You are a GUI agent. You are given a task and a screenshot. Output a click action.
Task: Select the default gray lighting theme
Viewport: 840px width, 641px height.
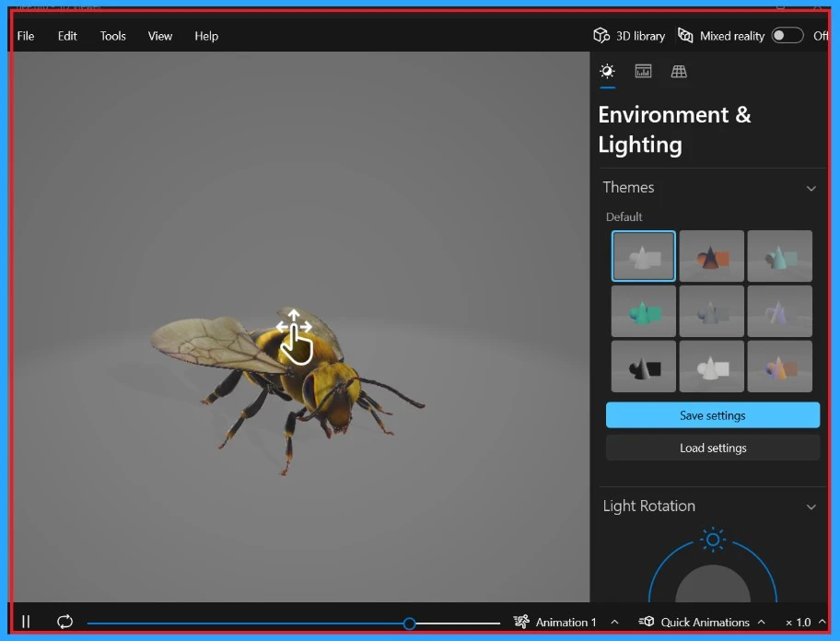(x=644, y=256)
